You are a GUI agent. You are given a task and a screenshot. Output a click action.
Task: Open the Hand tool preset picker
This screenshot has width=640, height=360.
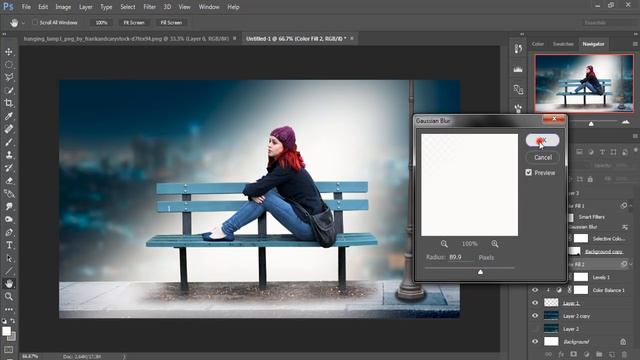coord(23,23)
